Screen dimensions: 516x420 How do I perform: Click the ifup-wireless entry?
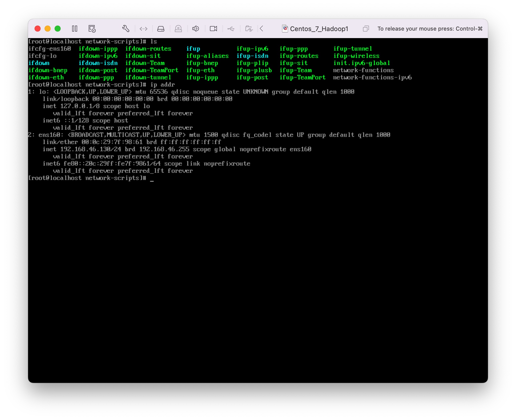click(x=356, y=56)
